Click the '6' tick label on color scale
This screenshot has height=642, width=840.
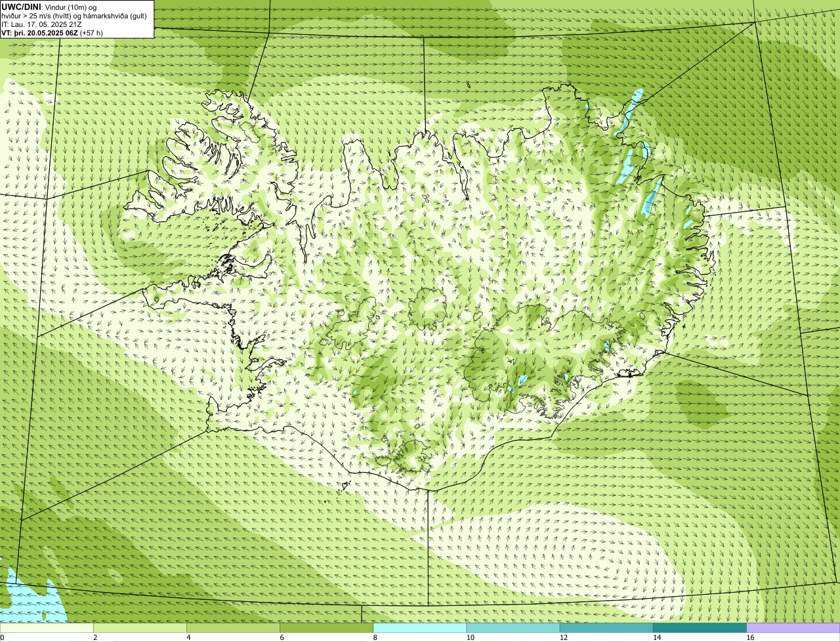click(x=282, y=637)
